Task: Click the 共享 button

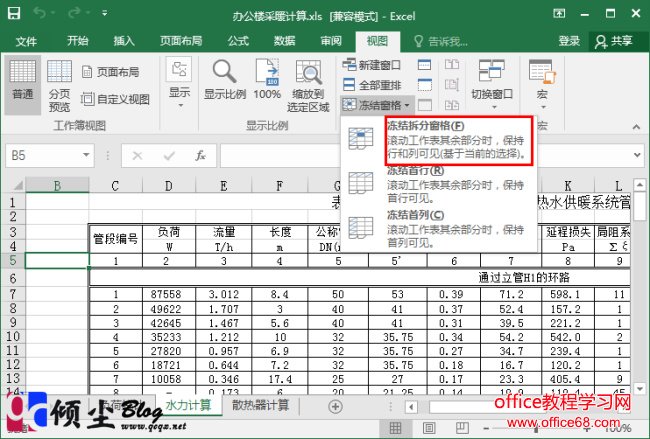Action: pyautogui.click(x=614, y=41)
